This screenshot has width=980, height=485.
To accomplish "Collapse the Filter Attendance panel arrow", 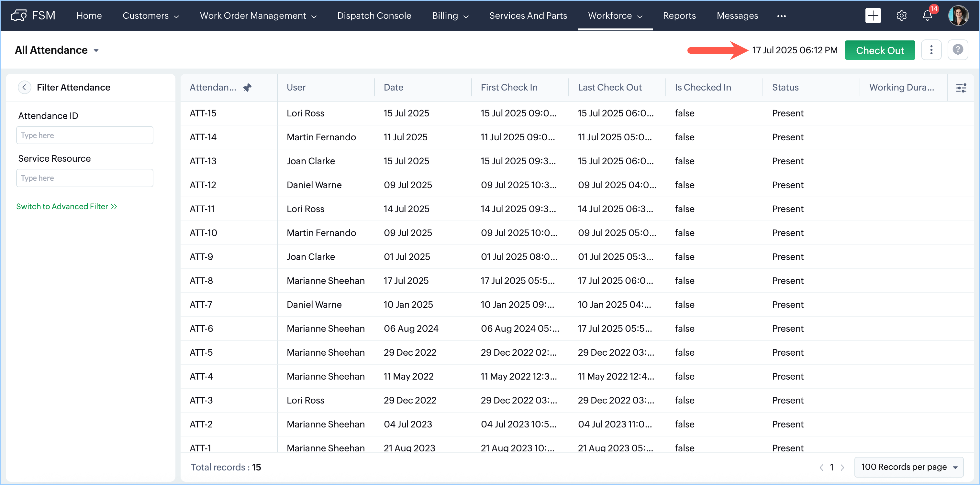I will click(24, 87).
